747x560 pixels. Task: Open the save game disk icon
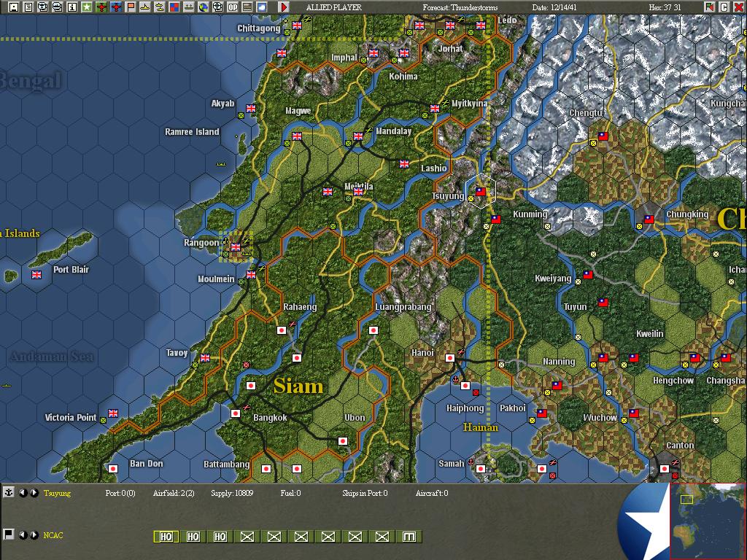(13, 7)
